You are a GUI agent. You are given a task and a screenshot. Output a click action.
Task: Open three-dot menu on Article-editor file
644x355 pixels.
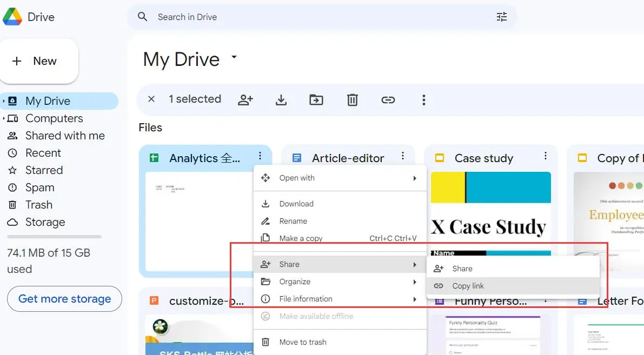pos(403,156)
